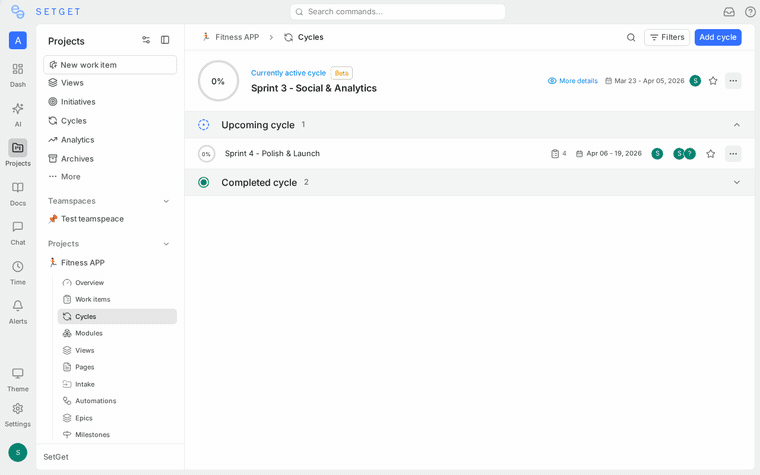
Task: Favorite Sprint 3 with star icon
Action: tap(712, 81)
